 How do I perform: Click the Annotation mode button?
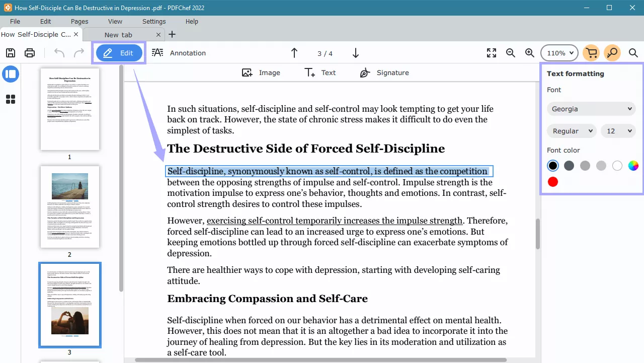[179, 53]
